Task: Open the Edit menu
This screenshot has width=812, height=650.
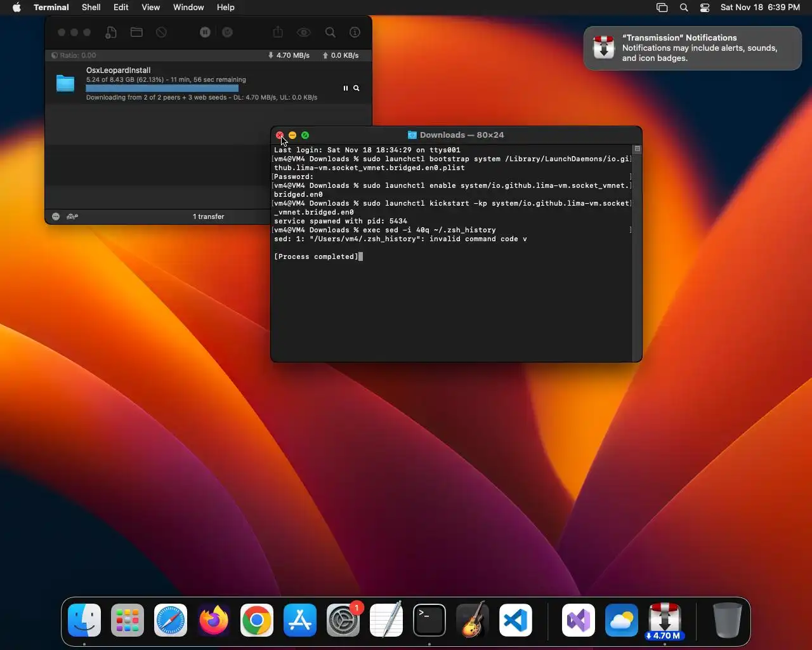Action: click(121, 8)
